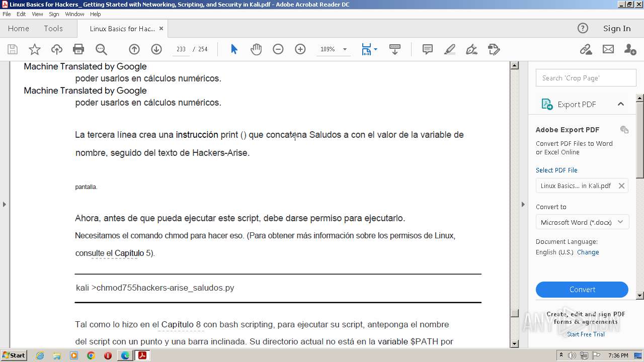Click the document scrollbar down arrow
The image size is (644, 362).
(514, 344)
